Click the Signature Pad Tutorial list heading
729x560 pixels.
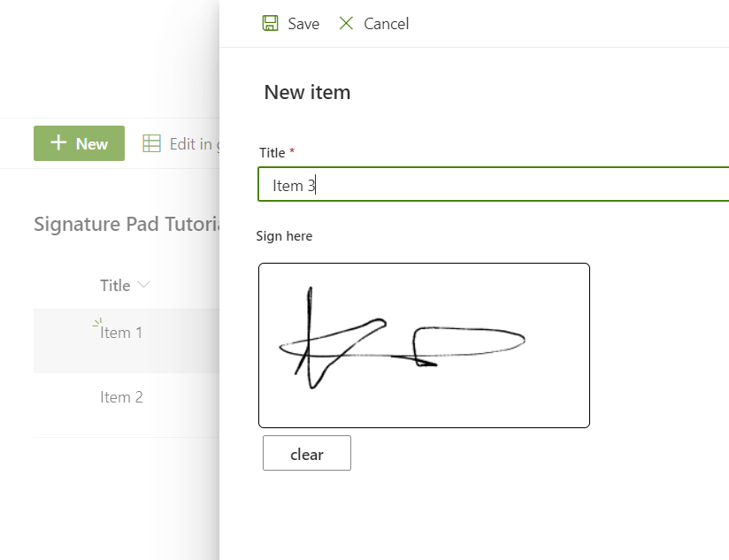125,224
